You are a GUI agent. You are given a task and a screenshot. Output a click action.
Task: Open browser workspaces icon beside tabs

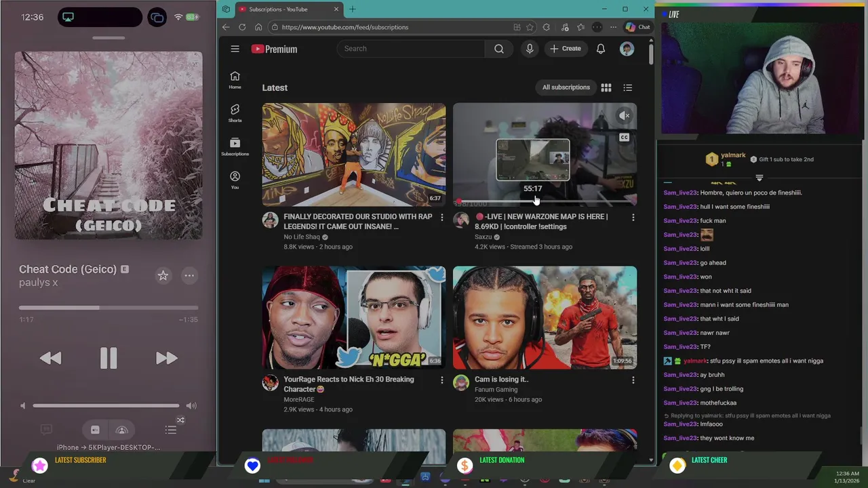tap(226, 9)
